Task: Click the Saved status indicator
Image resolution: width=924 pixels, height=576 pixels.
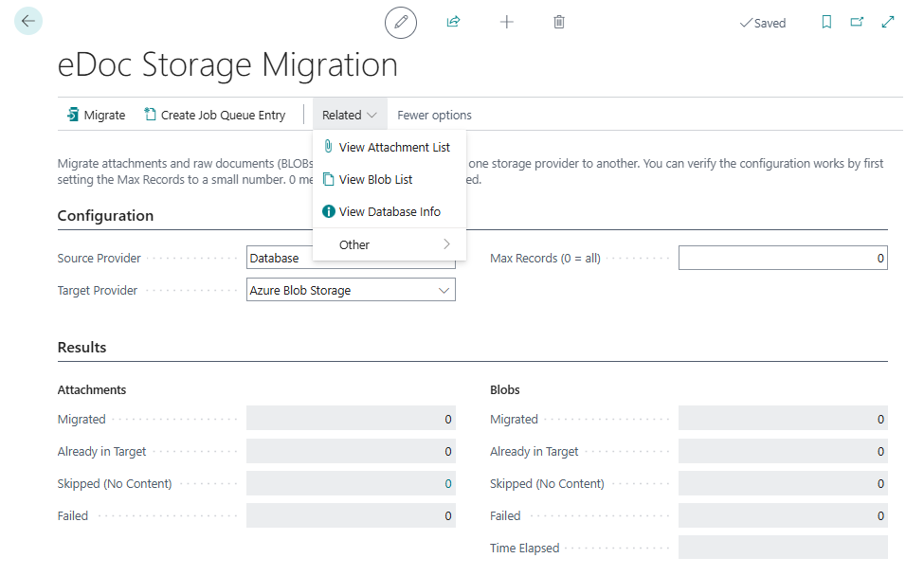Action: click(x=763, y=23)
